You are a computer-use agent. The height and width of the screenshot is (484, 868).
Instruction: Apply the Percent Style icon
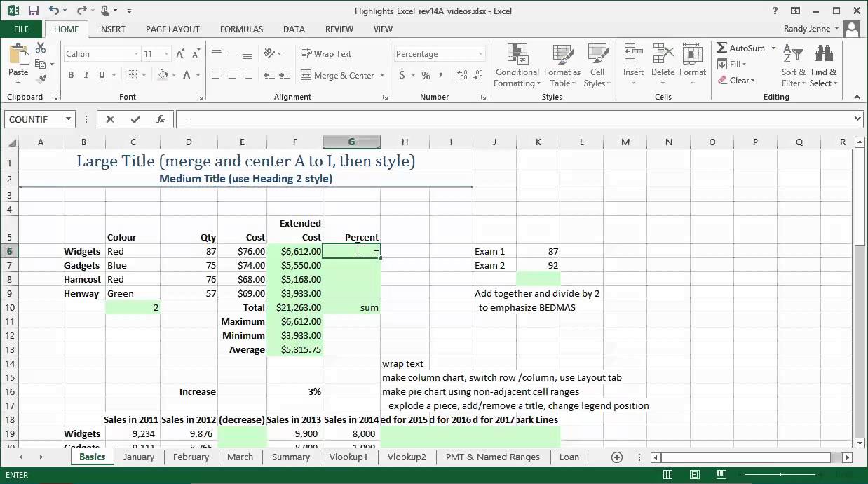point(426,75)
